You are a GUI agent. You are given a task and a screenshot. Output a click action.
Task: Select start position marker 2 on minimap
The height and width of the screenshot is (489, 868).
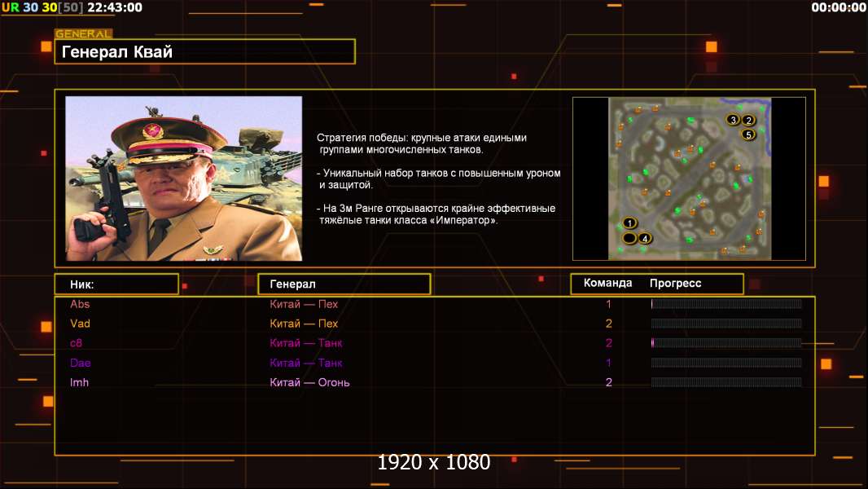748,120
